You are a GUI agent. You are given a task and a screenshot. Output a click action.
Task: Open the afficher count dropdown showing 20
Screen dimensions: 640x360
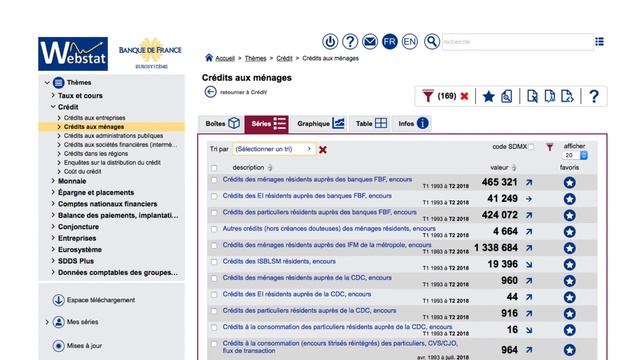(x=574, y=155)
